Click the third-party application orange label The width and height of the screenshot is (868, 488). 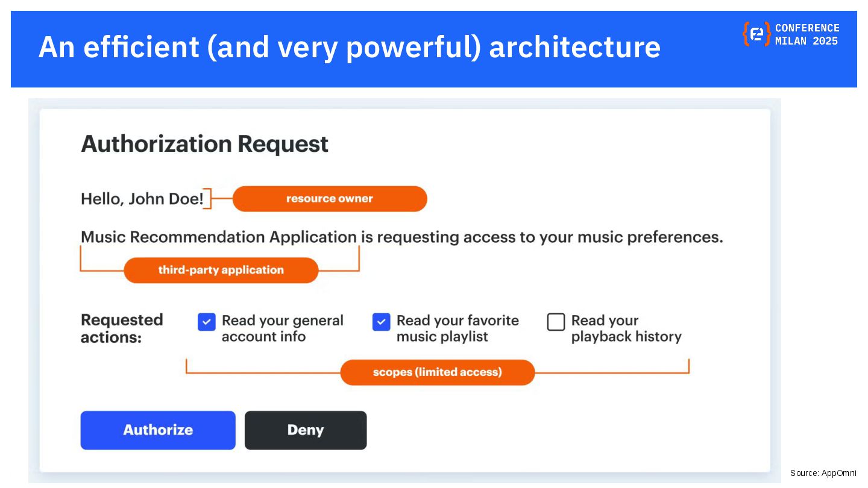click(221, 270)
